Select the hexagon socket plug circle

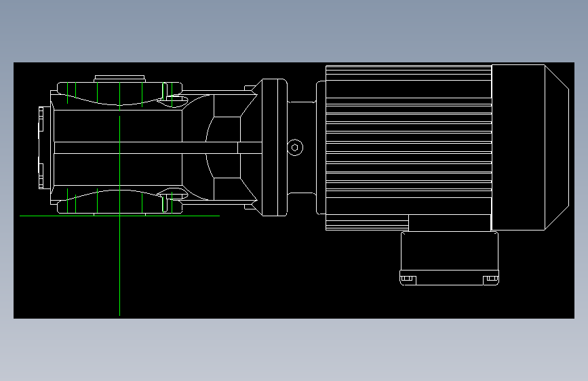295,148
